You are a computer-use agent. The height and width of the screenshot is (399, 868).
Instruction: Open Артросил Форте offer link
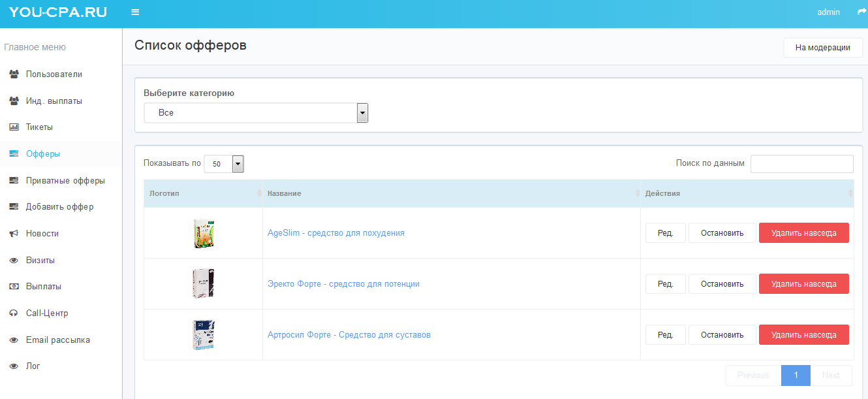pyautogui.click(x=349, y=335)
